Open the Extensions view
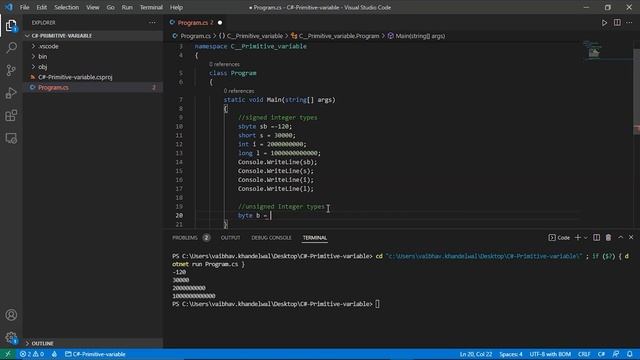This screenshot has width=640, height=360. tap(11, 116)
